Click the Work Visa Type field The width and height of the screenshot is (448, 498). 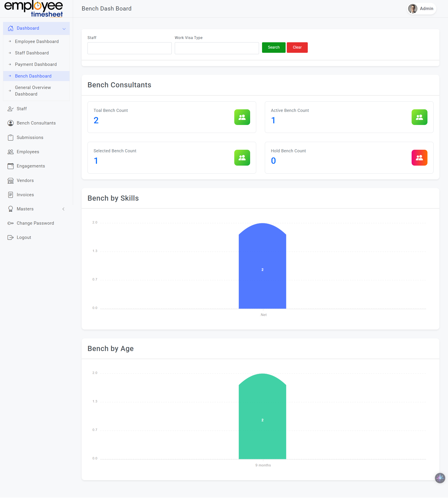coord(217,48)
